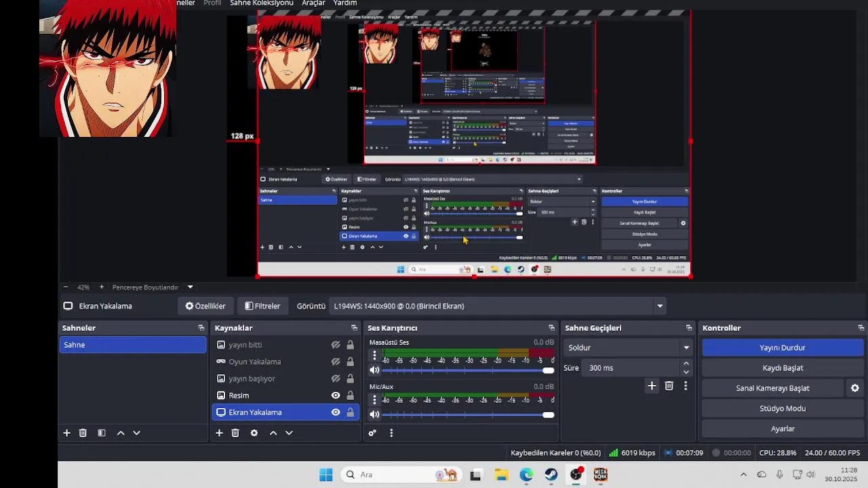Click the Windows Start button

326,474
